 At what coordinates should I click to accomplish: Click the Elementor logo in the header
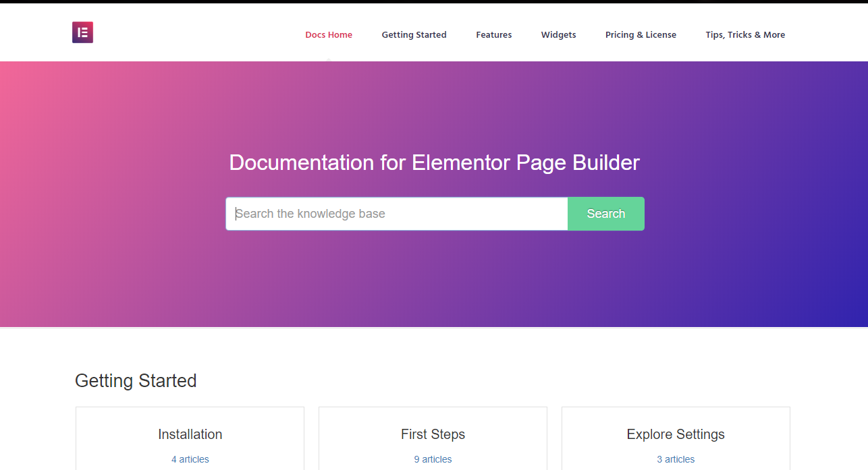[x=82, y=32]
